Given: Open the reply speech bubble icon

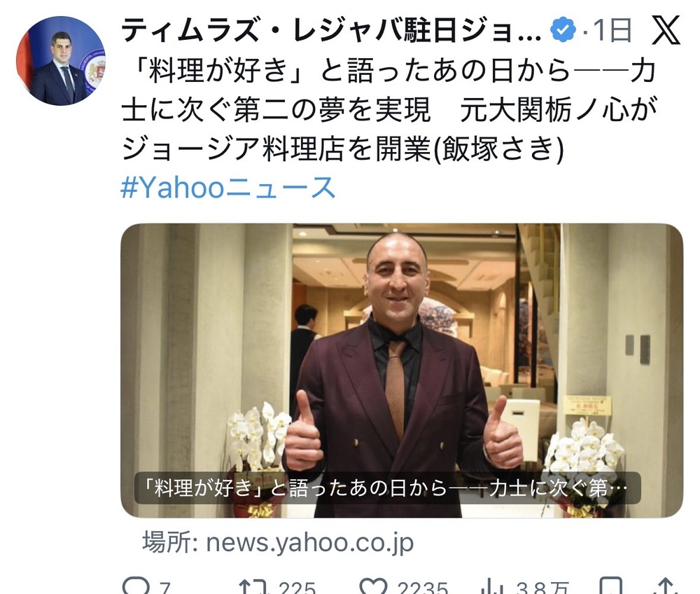Looking at the screenshot, I should pos(136,586).
